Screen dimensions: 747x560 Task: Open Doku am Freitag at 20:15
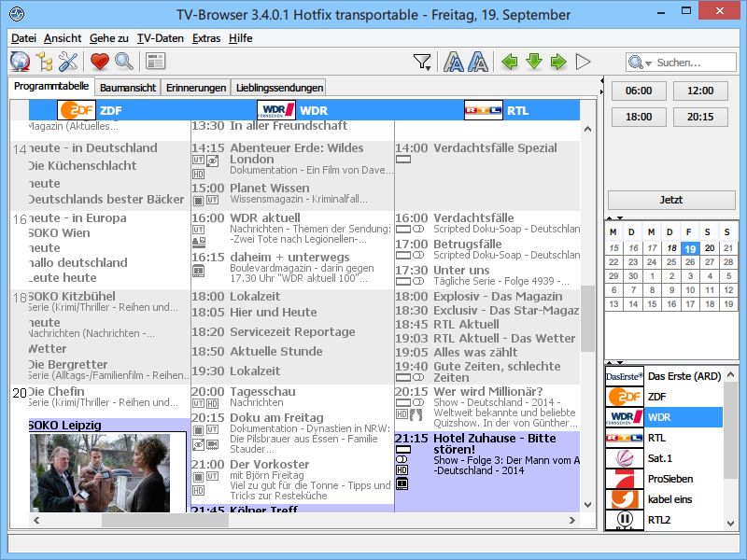(x=292, y=434)
